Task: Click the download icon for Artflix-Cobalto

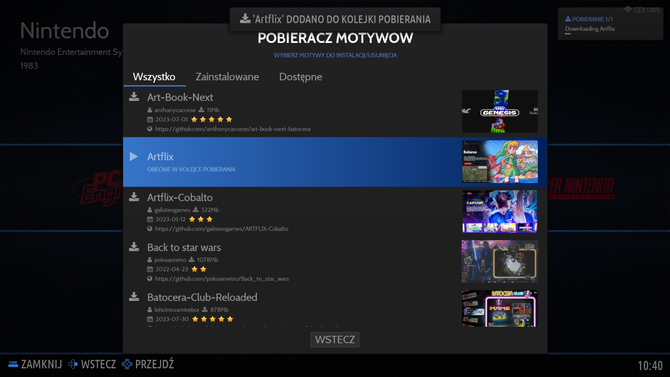Action: (134, 197)
